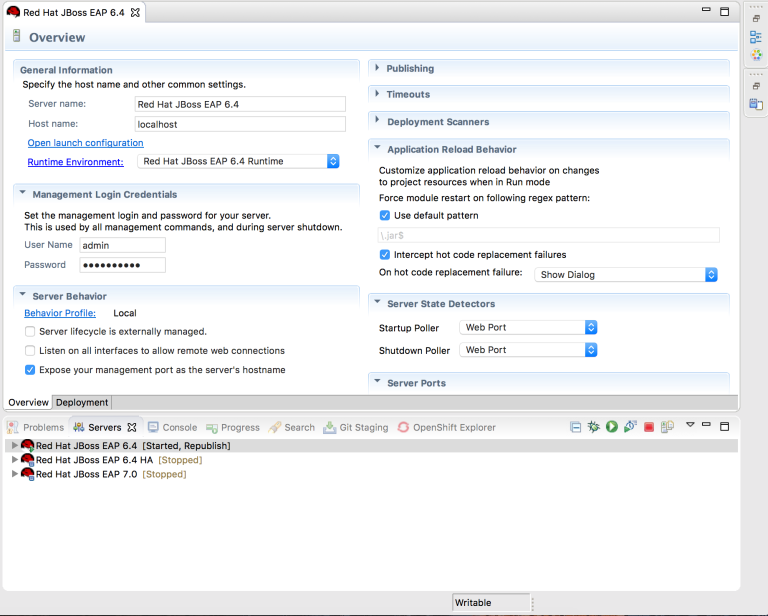Open the Console tab
Viewport: 768px width, 616px height.
(172, 427)
